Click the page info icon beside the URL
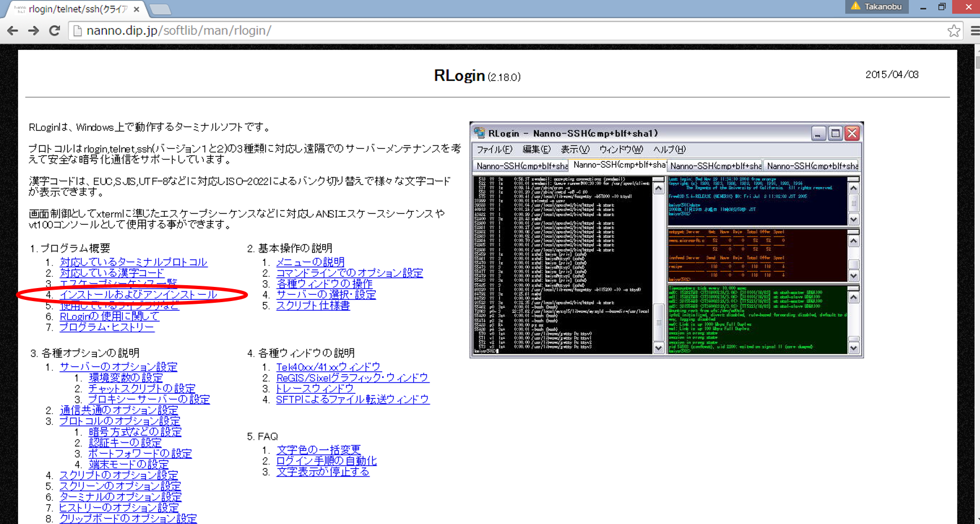 click(x=78, y=31)
